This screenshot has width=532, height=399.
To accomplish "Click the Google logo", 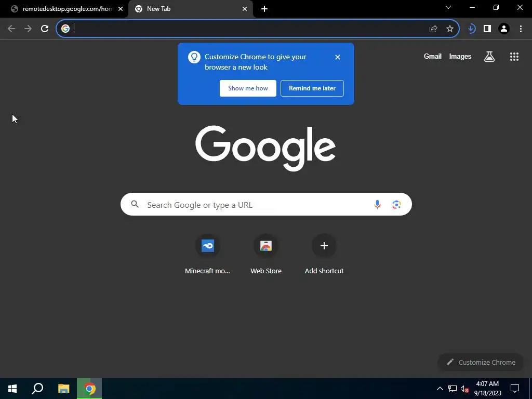I will point(265,148).
